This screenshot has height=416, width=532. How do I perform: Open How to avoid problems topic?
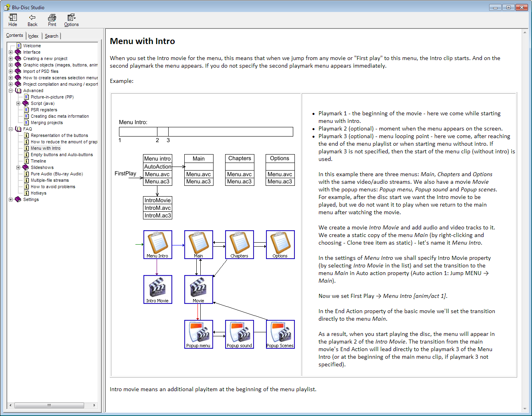53,187
